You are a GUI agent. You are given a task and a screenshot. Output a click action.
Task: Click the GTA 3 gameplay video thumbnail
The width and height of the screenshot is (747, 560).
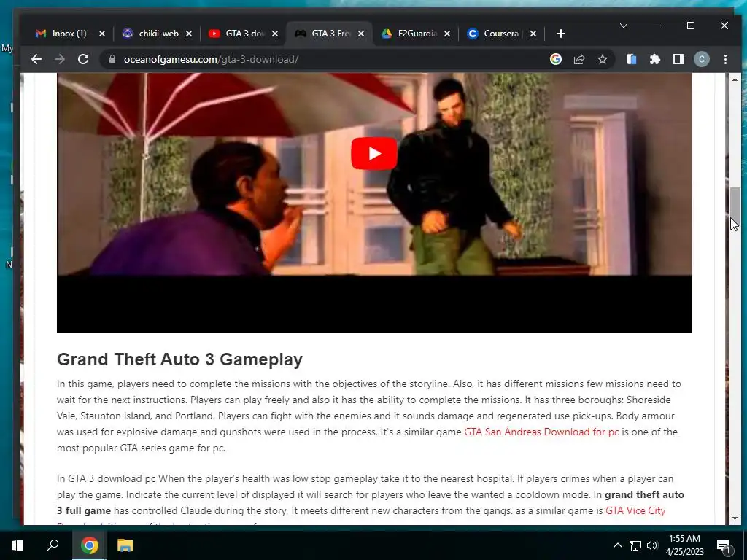point(374,203)
